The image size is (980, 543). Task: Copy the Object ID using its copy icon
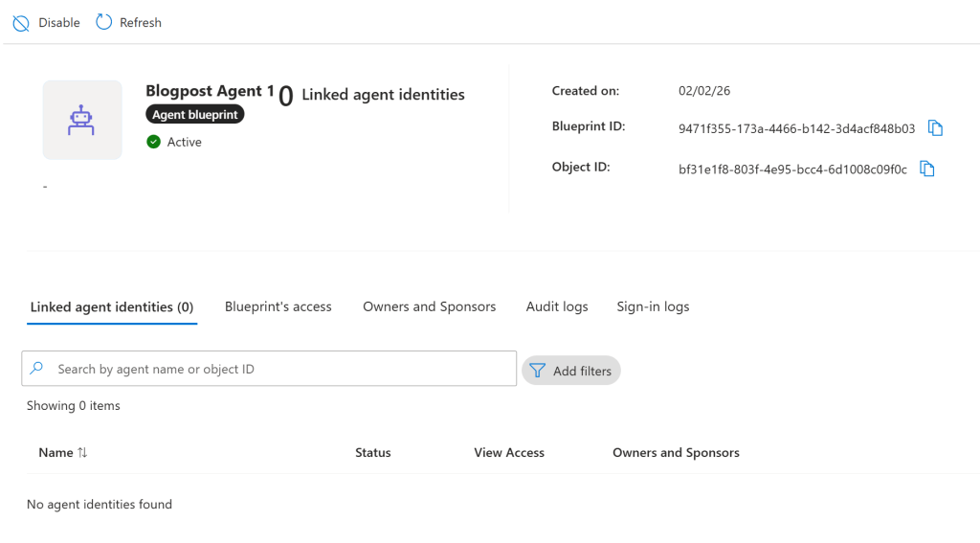pyautogui.click(x=926, y=170)
